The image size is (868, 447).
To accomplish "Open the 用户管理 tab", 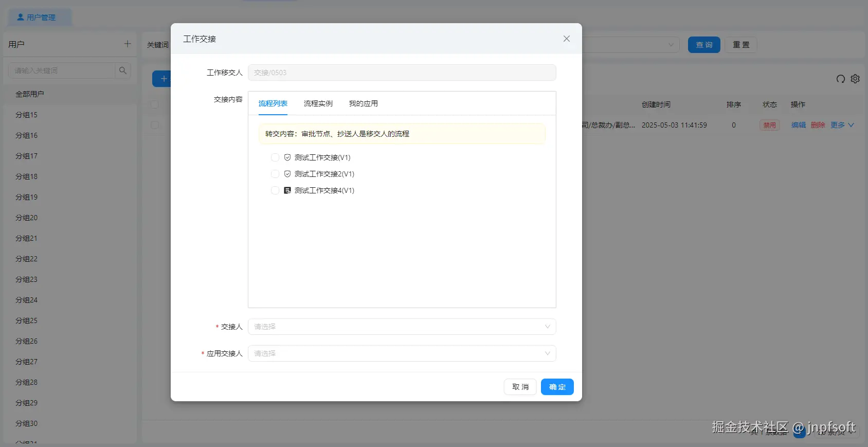I will (40, 17).
